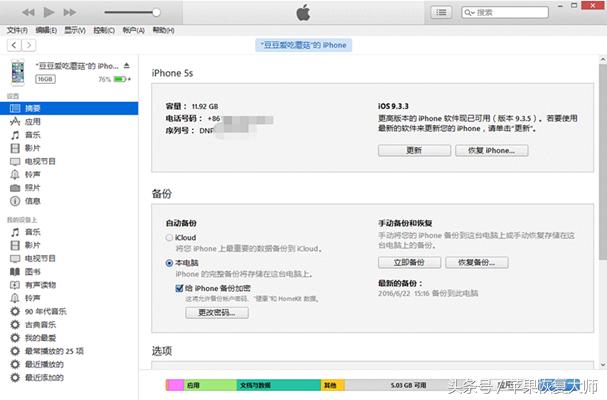The width and height of the screenshot is (607, 400).
Task: Go forward with the right chevron
Action: [29, 45]
